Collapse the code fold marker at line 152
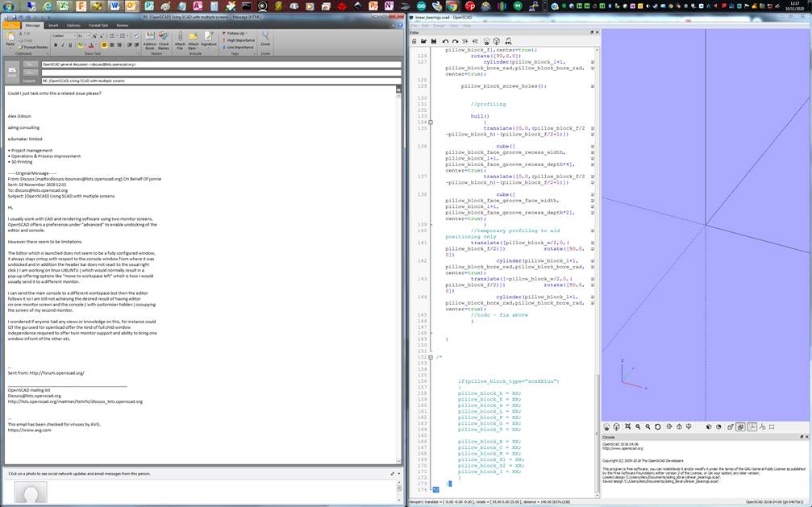812x507 pixels. tap(430, 356)
